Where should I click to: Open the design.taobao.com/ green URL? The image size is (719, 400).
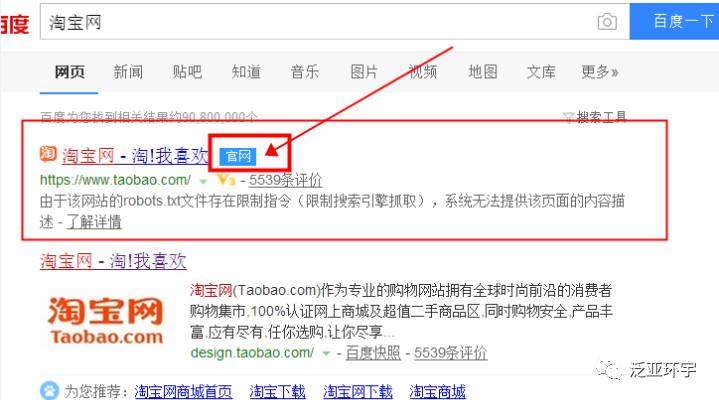[252, 353]
